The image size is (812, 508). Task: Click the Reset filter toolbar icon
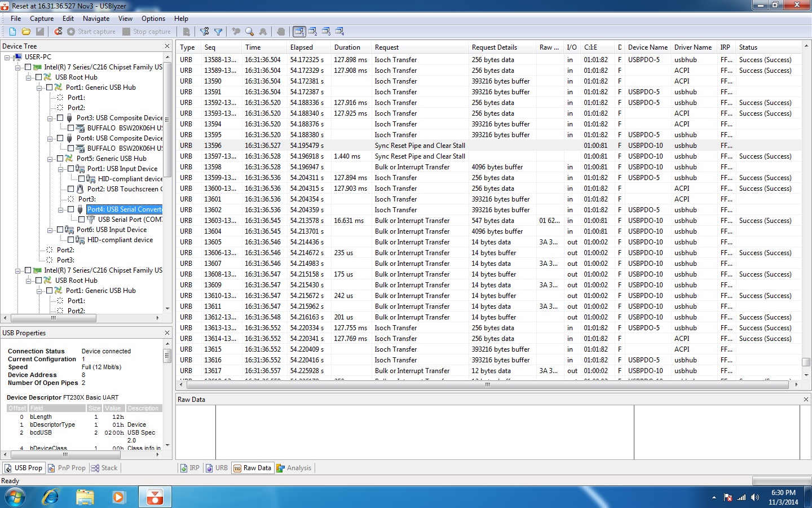(205, 32)
